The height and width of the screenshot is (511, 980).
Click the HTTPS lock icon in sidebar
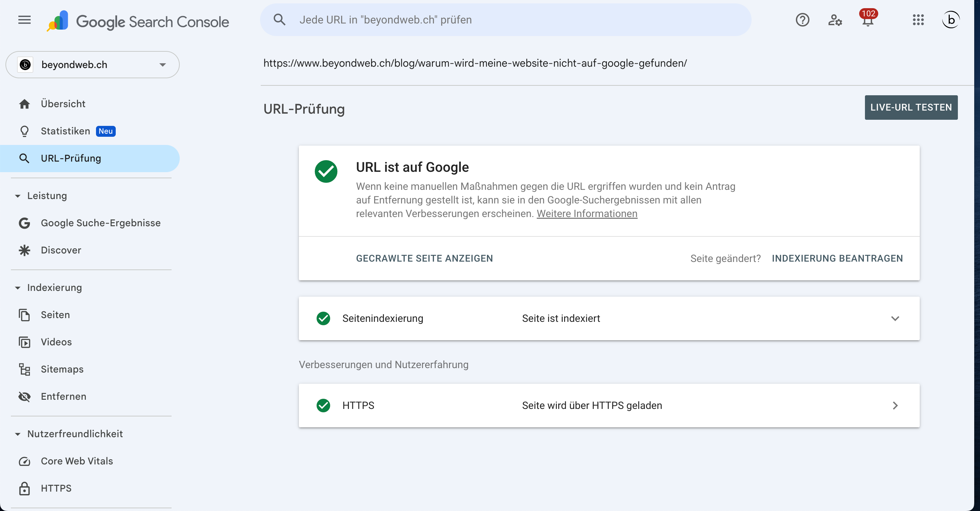(x=25, y=488)
